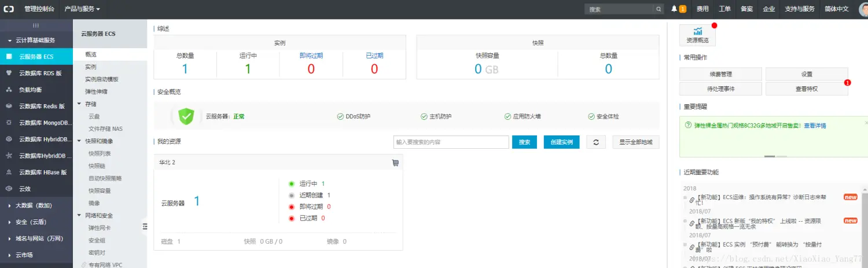Click the 安全体检 check icon
Screen dimensions: 868x268
pos(591,116)
